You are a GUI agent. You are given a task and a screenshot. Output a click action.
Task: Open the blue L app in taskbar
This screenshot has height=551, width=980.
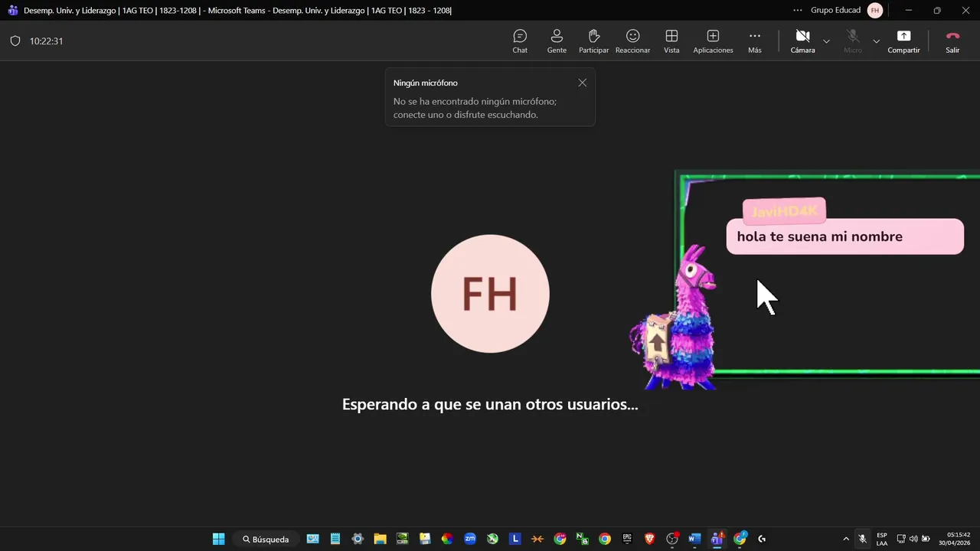click(x=514, y=539)
